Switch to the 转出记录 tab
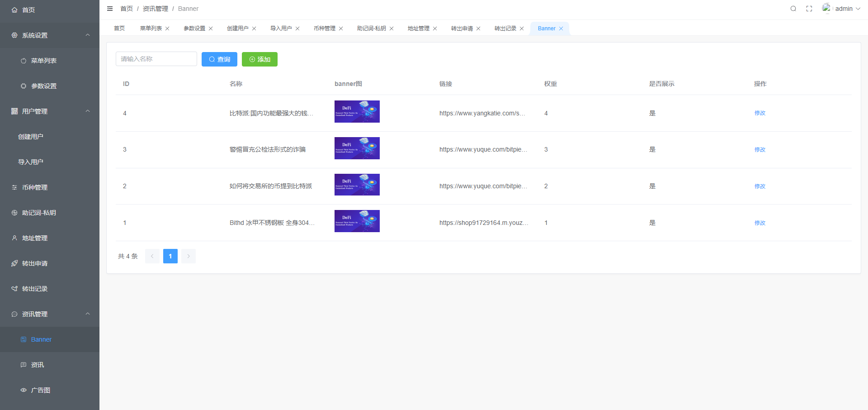Screen dimensions: 868x410 click(x=505, y=28)
